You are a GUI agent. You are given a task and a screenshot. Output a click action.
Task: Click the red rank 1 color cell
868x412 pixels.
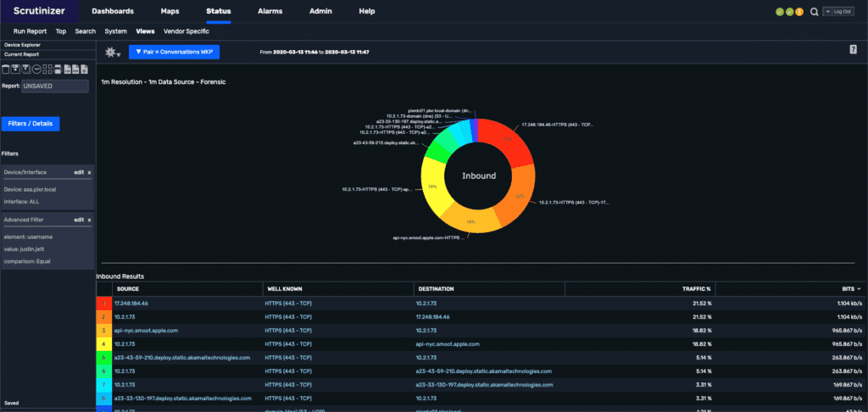(x=104, y=303)
